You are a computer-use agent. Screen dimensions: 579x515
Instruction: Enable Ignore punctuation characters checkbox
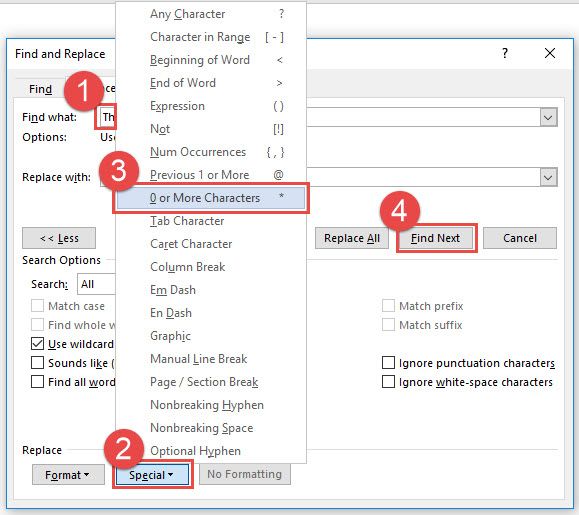pos(388,363)
